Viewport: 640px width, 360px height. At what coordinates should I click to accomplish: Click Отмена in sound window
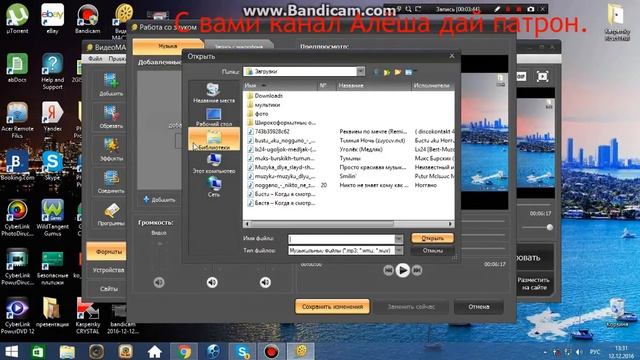(x=478, y=307)
